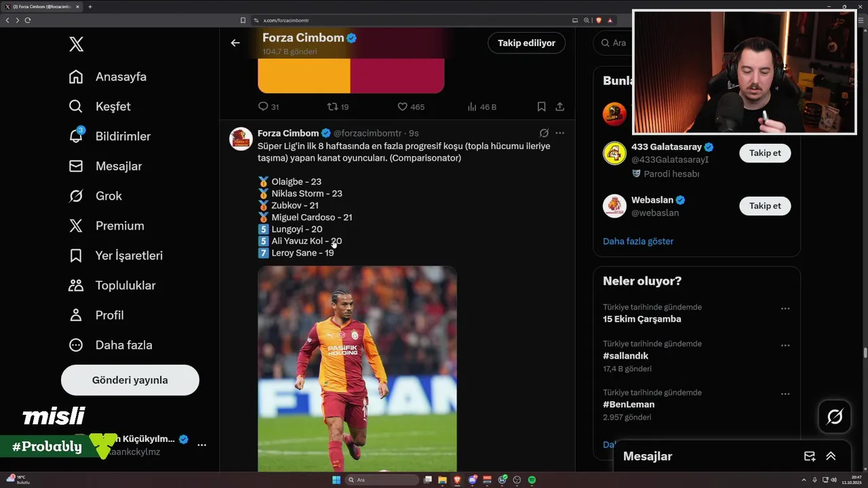The height and width of the screenshot is (488, 868).
Task: Click the Gönderi yayınla button
Action: click(x=130, y=380)
